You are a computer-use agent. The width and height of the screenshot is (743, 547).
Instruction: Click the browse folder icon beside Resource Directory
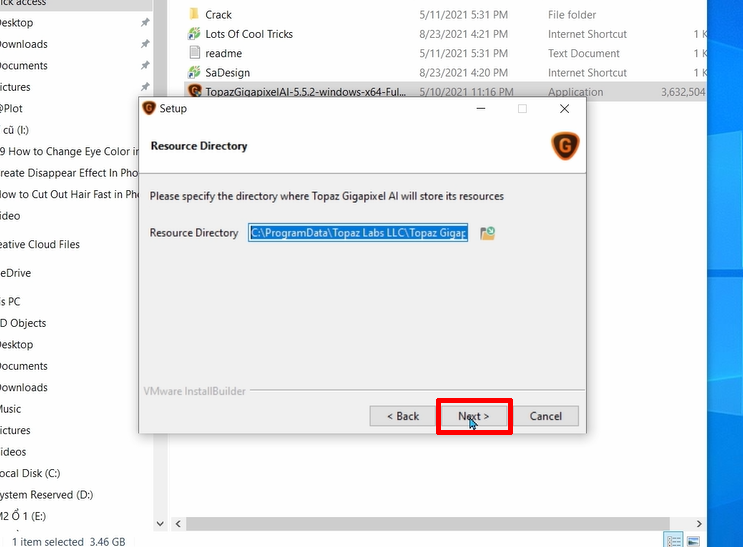pos(488,233)
